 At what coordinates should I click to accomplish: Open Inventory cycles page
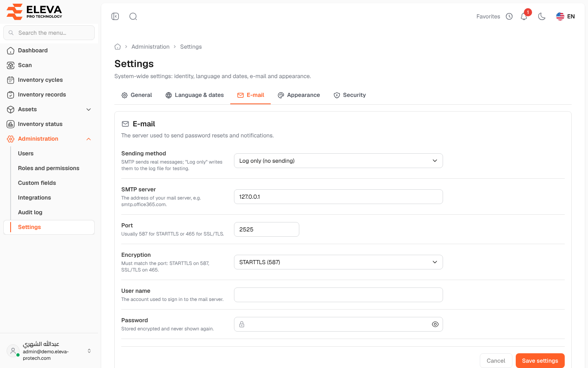click(49, 80)
